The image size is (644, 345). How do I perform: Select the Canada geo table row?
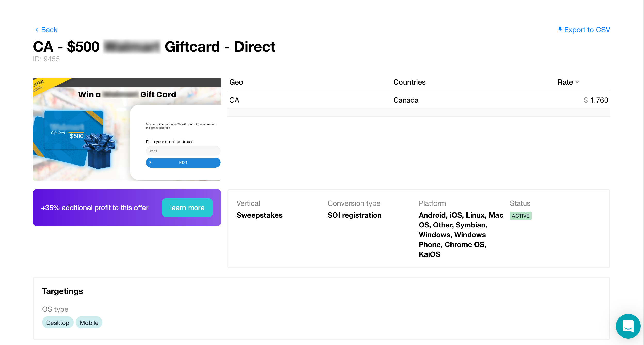tap(418, 100)
